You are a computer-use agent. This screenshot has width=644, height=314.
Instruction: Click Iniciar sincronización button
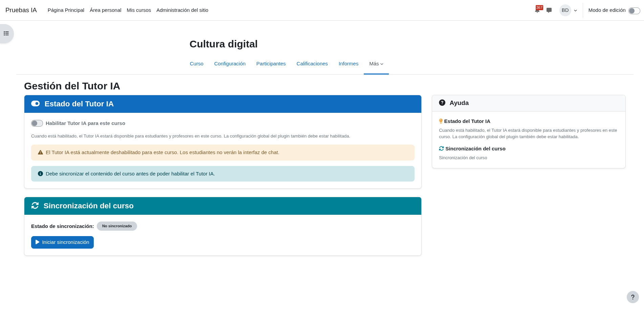pyautogui.click(x=62, y=242)
